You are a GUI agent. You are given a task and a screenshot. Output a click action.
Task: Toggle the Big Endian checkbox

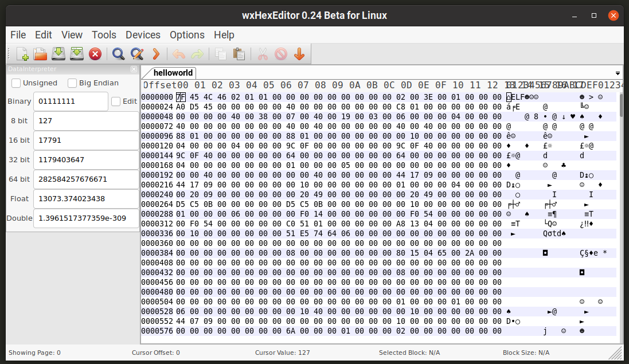72,83
